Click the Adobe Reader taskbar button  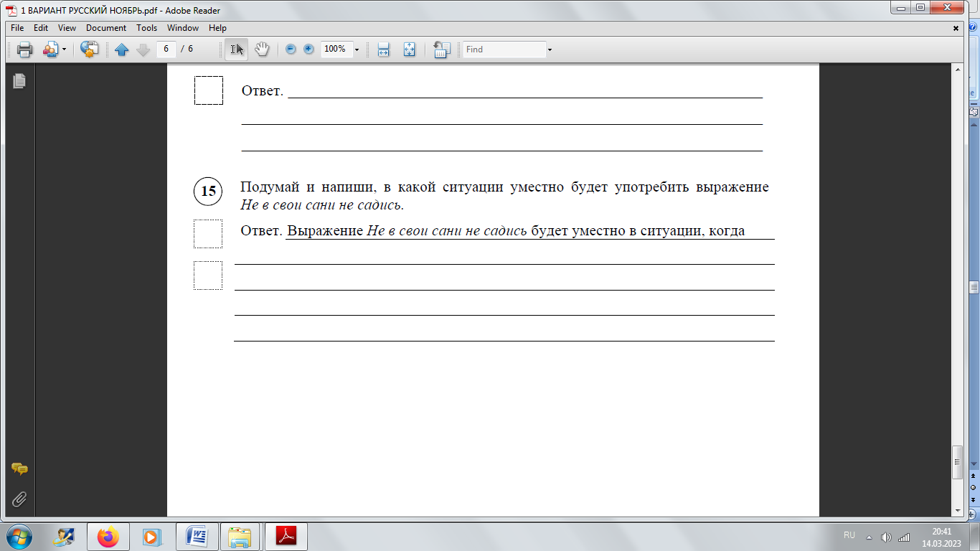pos(286,537)
